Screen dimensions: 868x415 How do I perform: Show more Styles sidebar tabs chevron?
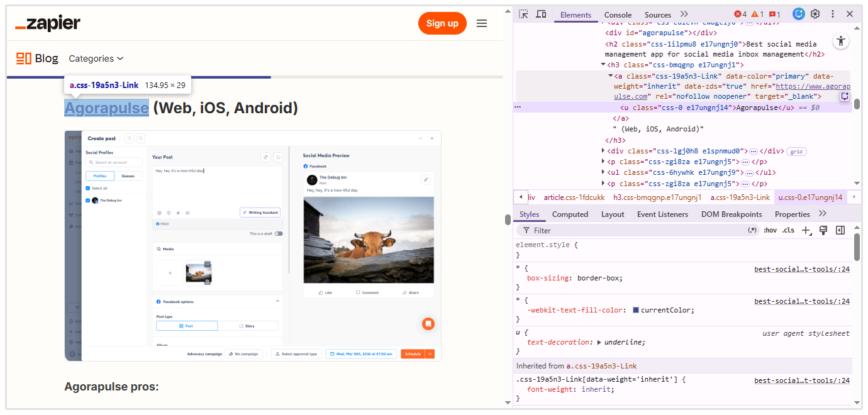(x=823, y=214)
